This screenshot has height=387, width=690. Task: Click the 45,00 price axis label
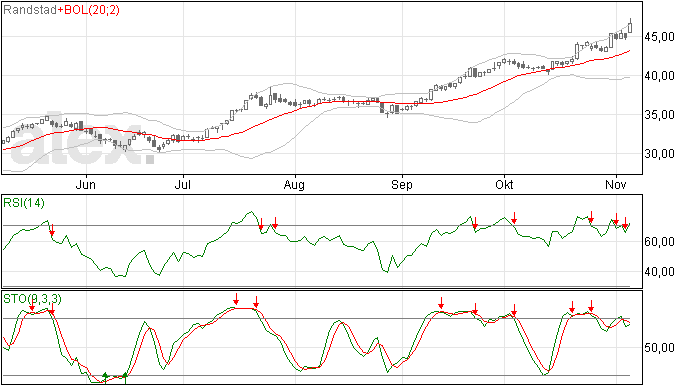click(x=659, y=37)
